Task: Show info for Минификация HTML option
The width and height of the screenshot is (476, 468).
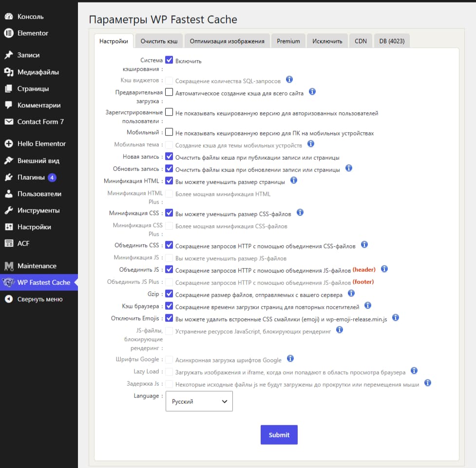Action: (294, 180)
